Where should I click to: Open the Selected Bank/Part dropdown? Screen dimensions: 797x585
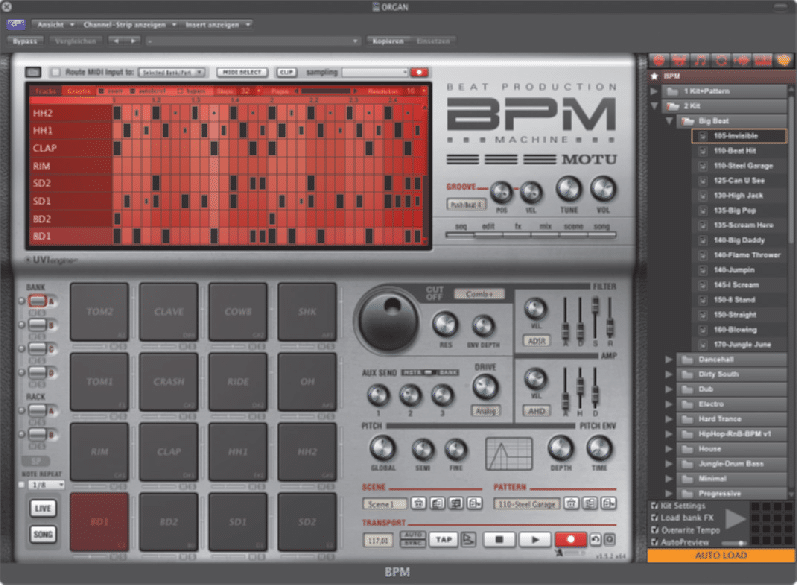172,72
